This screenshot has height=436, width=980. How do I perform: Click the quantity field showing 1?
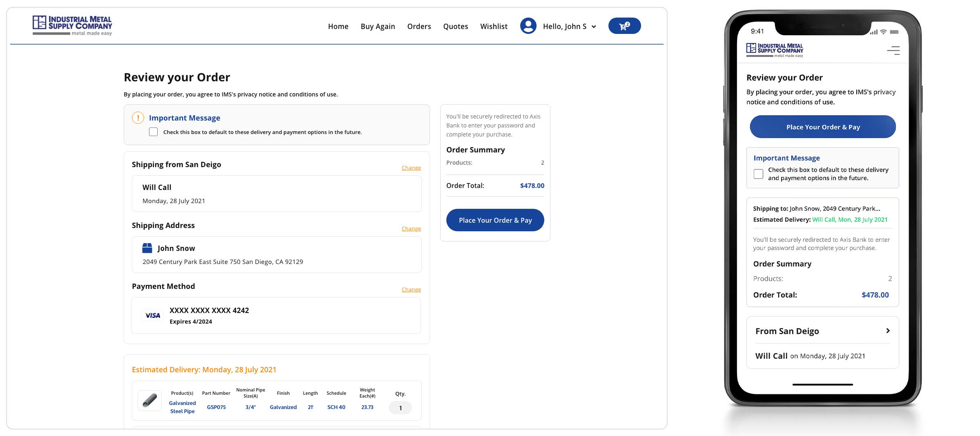coord(400,408)
